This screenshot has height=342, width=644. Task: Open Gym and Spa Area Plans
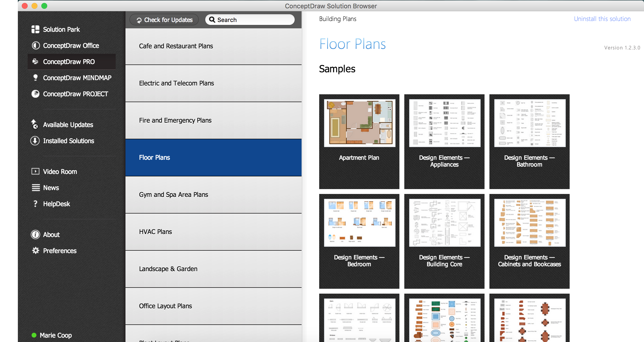(214, 195)
